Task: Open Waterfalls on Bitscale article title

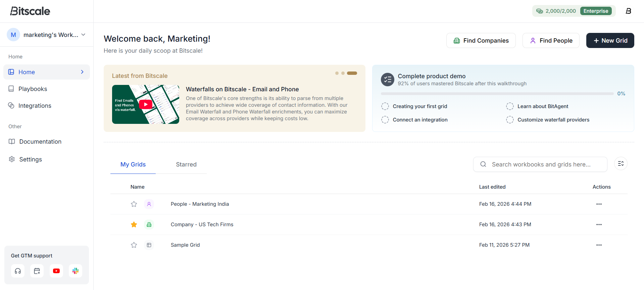Action: click(x=242, y=89)
